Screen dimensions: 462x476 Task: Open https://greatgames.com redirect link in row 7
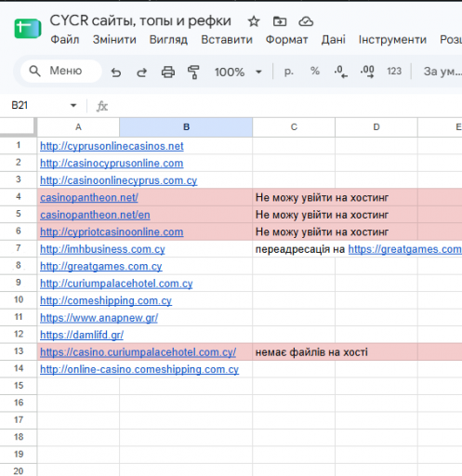tap(405, 249)
